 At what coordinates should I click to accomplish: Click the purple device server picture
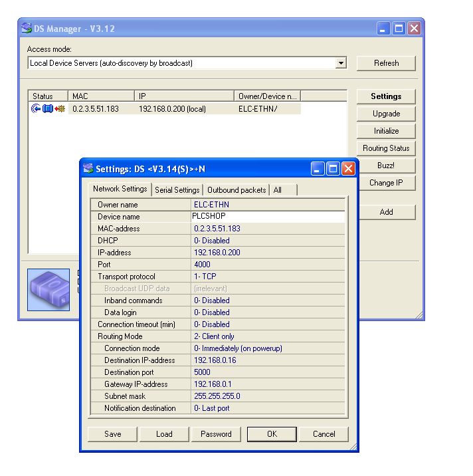pyautogui.click(x=48, y=289)
